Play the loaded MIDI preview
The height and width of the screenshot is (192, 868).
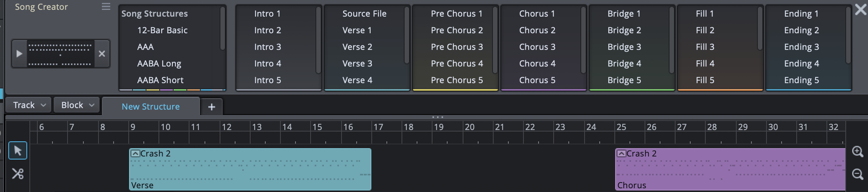[x=19, y=54]
